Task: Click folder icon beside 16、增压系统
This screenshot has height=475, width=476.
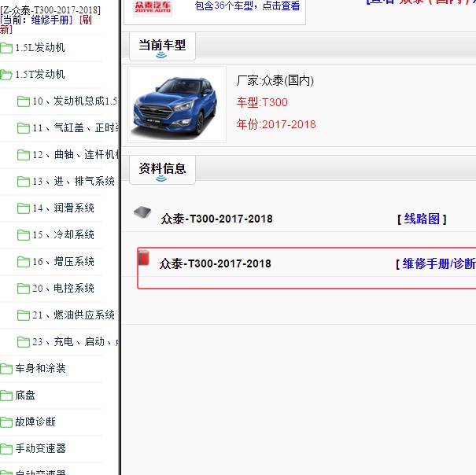Action: point(24,261)
